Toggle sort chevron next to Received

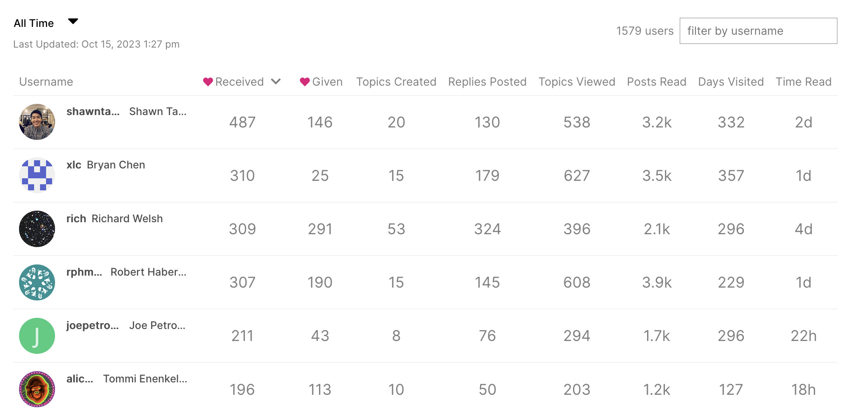276,82
